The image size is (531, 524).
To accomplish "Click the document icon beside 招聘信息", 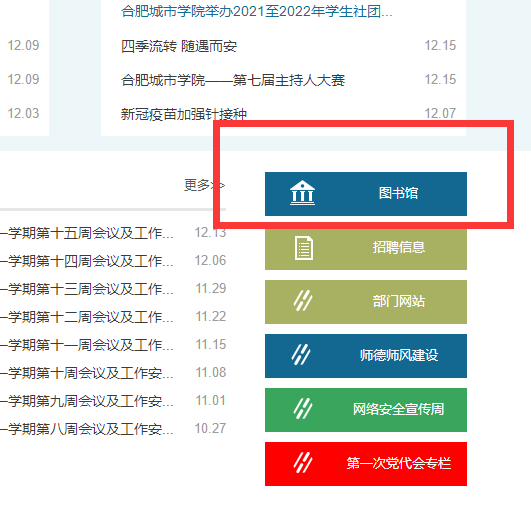I will (x=304, y=248).
